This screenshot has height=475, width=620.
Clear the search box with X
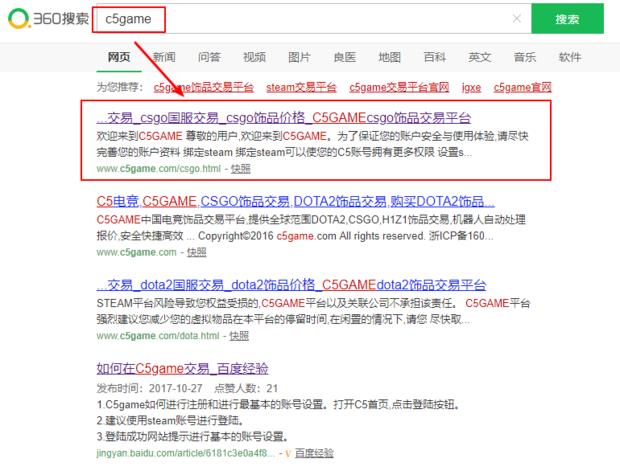(516, 19)
